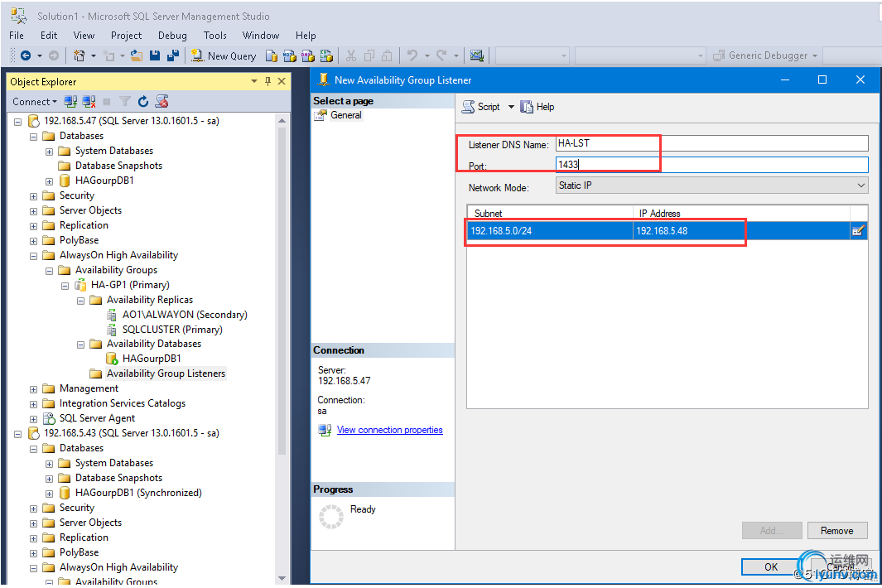Click the Stop icon in Object Explorer

[x=107, y=102]
